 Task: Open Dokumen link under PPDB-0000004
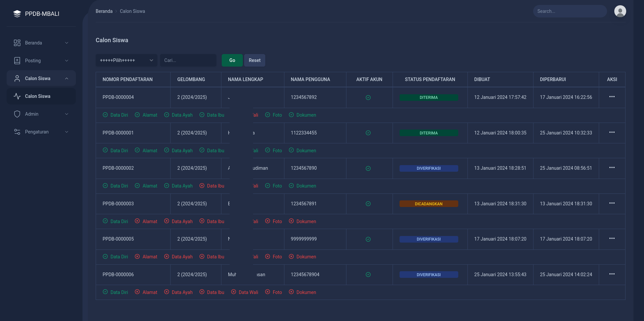(302, 115)
